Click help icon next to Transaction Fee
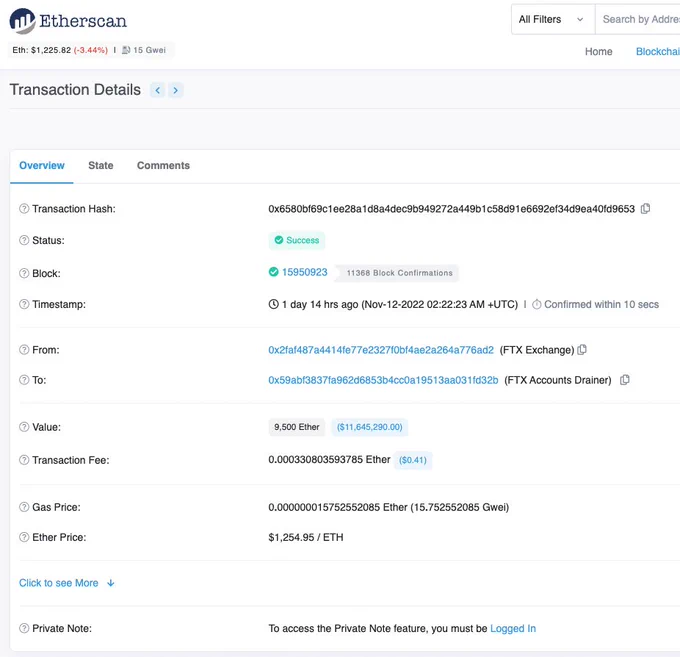The height and width of the screenshot is (657, 680). 24,460
